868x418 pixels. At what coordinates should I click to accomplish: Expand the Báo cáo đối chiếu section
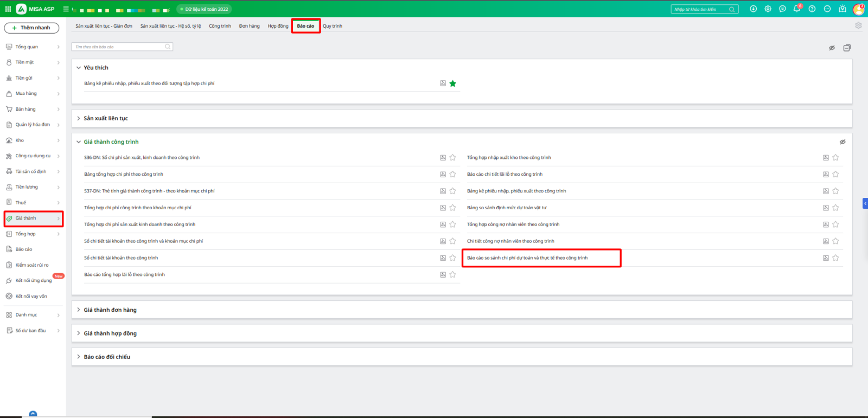107,357
